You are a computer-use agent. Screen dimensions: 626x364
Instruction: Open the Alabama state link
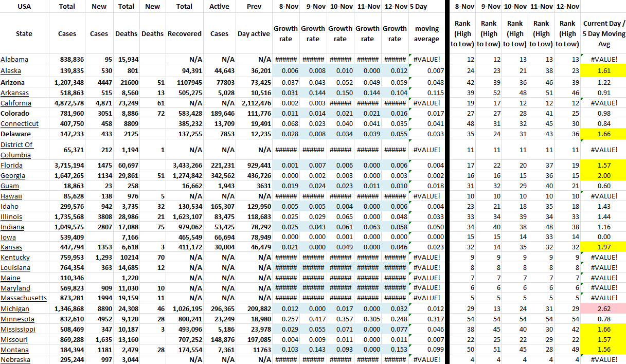point(14,60)
